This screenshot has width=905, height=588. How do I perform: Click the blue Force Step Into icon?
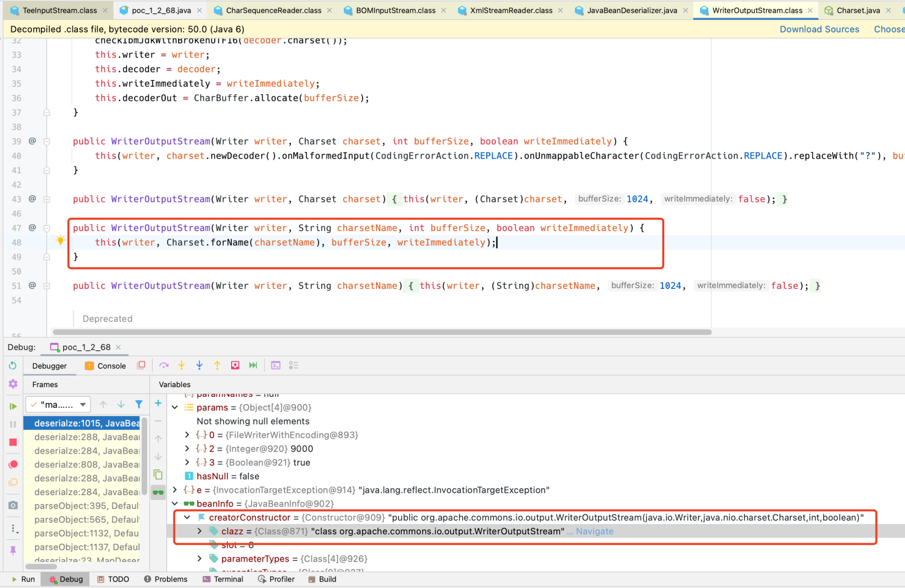pyautogui.click(x=200, y=365)
